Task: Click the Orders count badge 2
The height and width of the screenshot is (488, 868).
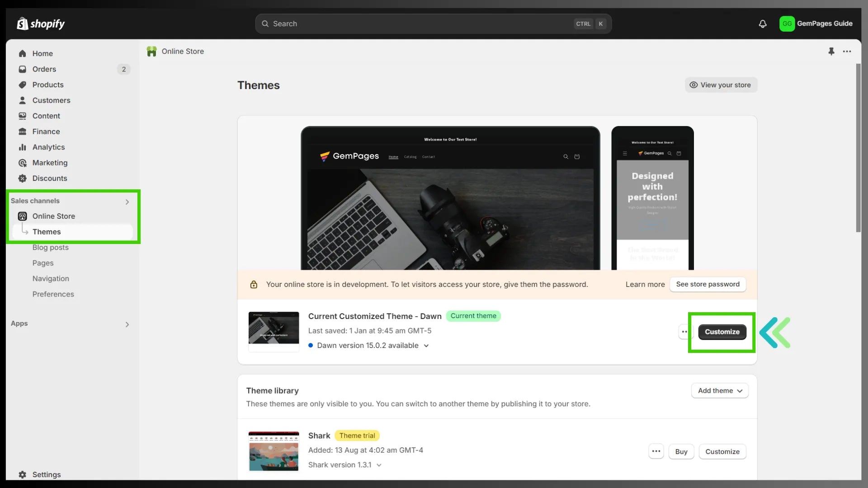Action: (x=123, y=69)
